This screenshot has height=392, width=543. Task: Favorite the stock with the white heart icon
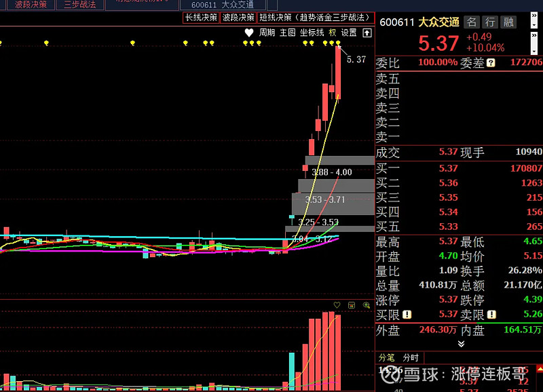(248, 33)
